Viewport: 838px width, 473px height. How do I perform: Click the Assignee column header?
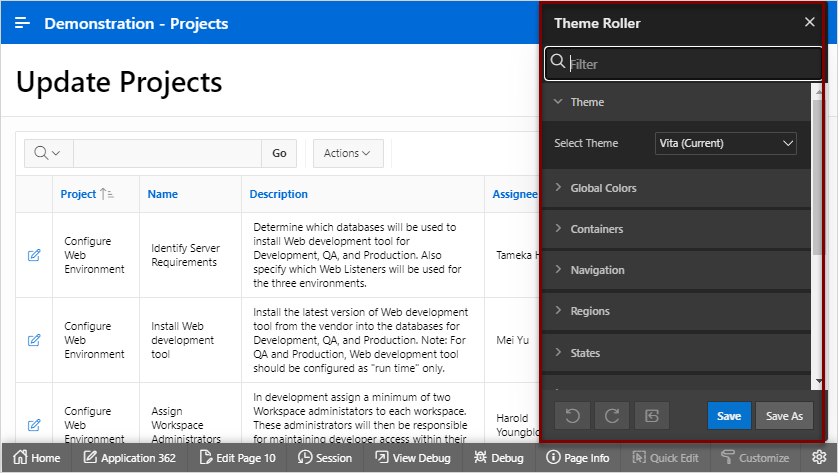pyautogui.click(x=515, y=194)
